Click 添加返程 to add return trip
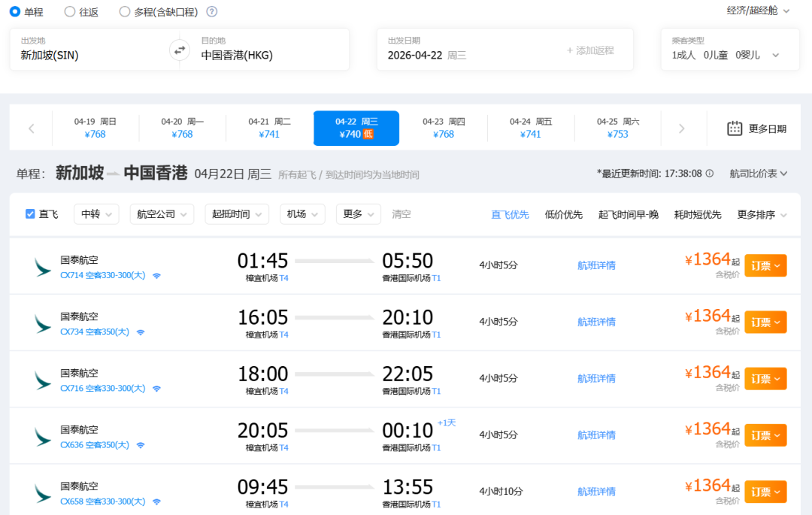The image size is (812, 515). pos(590,50)
